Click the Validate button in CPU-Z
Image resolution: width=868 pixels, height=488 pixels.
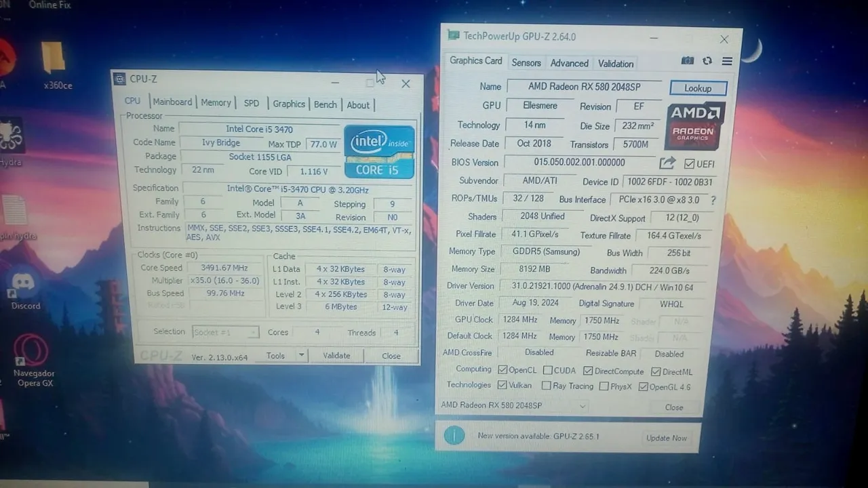(336, 356)
